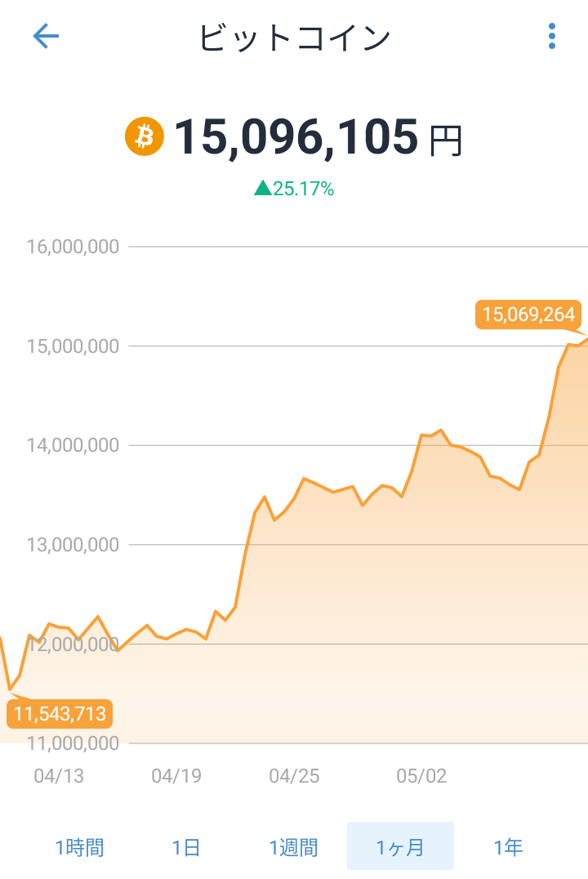Tap the back arrow icon
Viewport: 588px width, 879px height.
pos(46,37)
